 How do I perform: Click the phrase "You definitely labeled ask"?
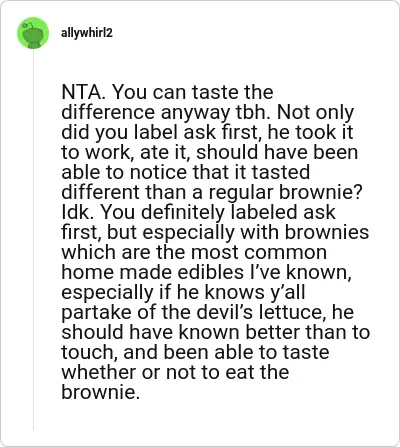[x=217, y=212]
